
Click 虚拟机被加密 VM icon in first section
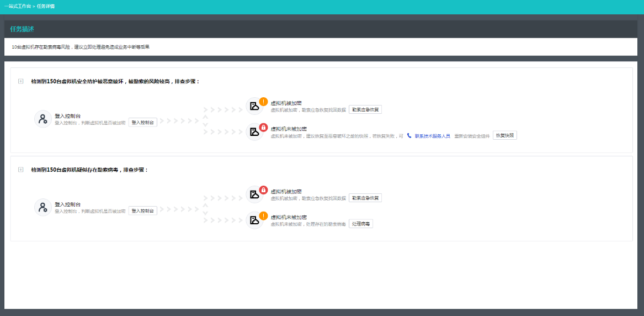click(254, 106)
